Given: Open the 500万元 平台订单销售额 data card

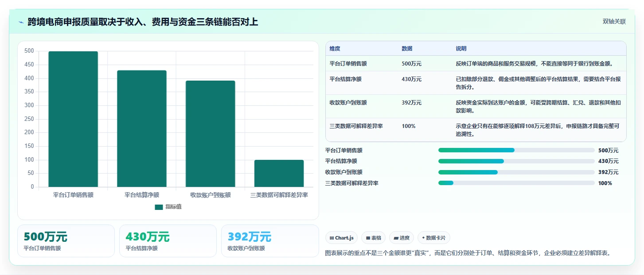Looking at the screenshot, I should coord(66,241).
